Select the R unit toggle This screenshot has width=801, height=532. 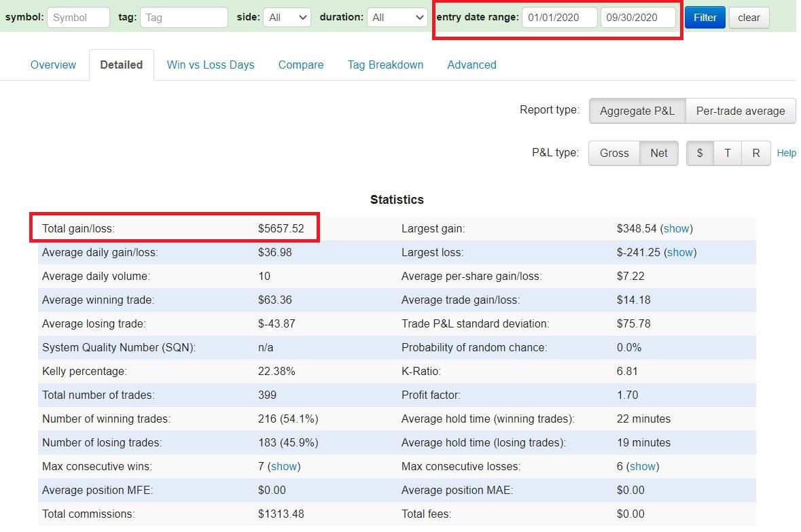[x=756, y=154]
